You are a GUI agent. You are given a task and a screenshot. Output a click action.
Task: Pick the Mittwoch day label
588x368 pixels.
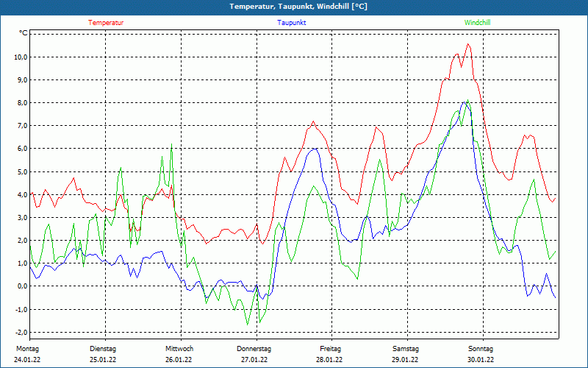click(x=179, y=349)
